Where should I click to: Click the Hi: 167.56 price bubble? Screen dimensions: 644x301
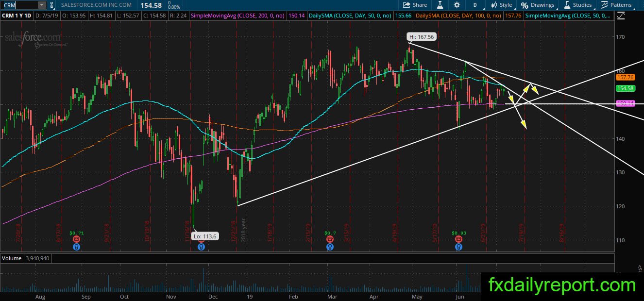422,36
